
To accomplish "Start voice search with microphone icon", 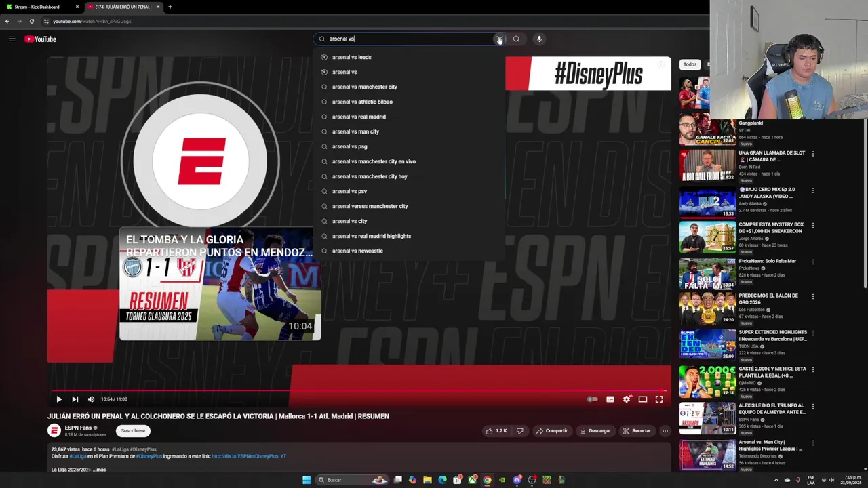I will (539, 39).
